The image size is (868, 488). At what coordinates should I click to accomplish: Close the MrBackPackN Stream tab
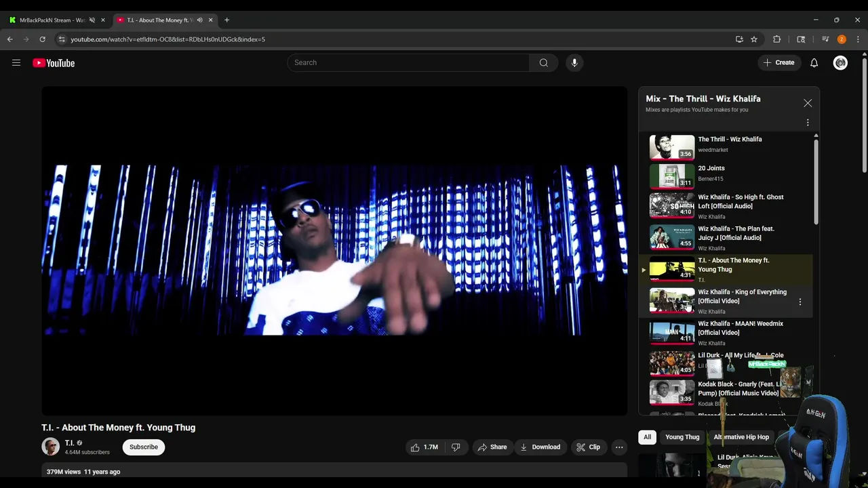pyautogui.click(x=103, y=20)
